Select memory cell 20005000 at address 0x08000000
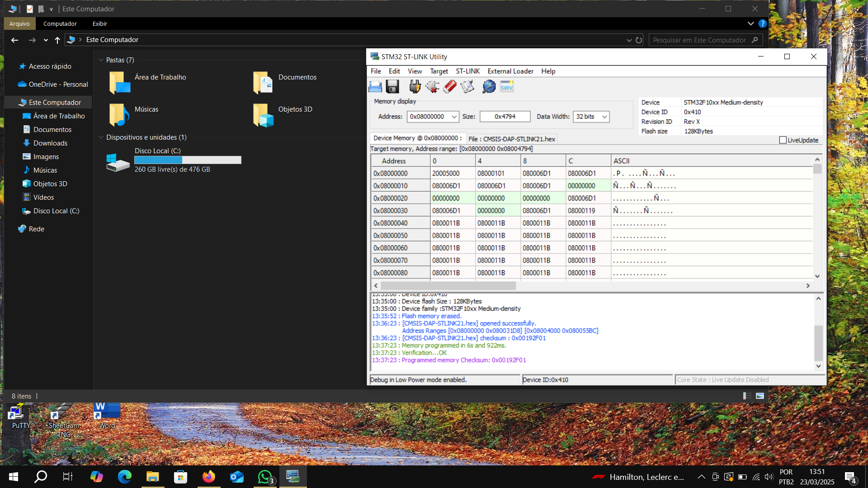868x488 pixels. 453,174
